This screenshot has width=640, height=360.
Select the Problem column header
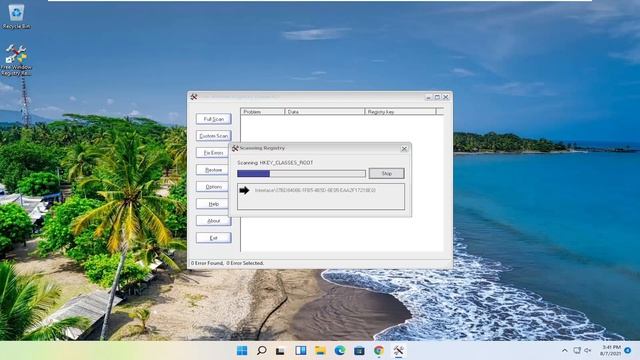[262, 111]
